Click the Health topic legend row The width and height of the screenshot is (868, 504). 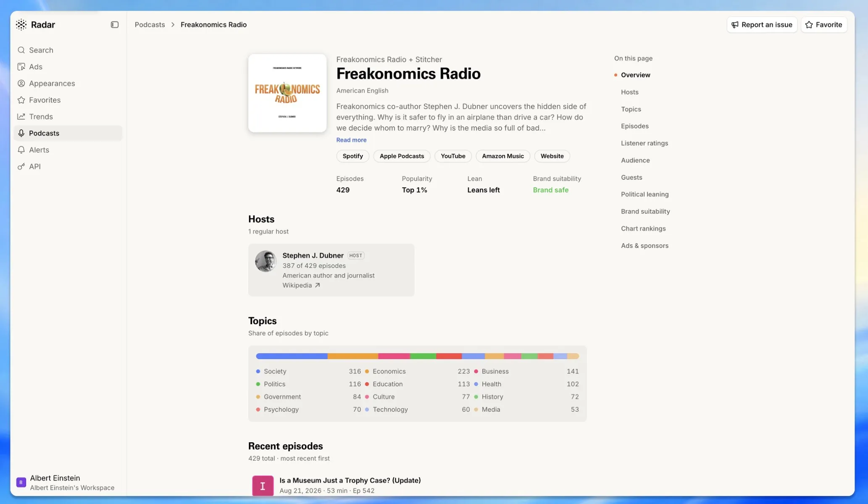(x=526, y=384)
